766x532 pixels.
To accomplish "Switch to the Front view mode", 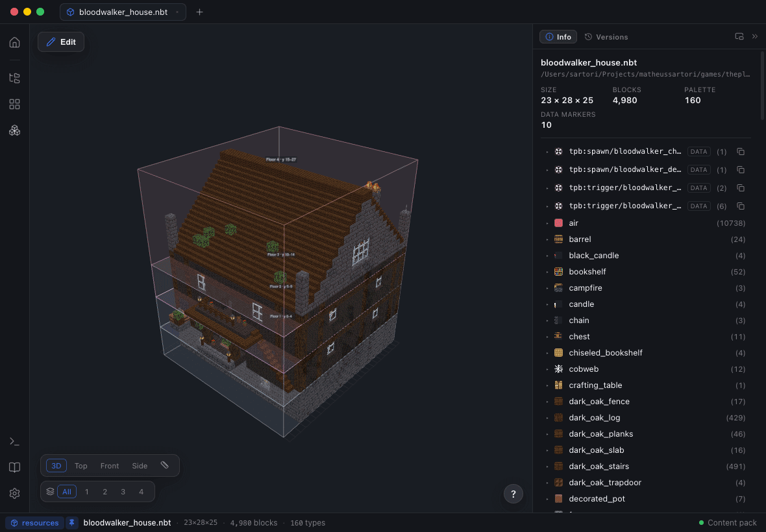I will (110, 466).
